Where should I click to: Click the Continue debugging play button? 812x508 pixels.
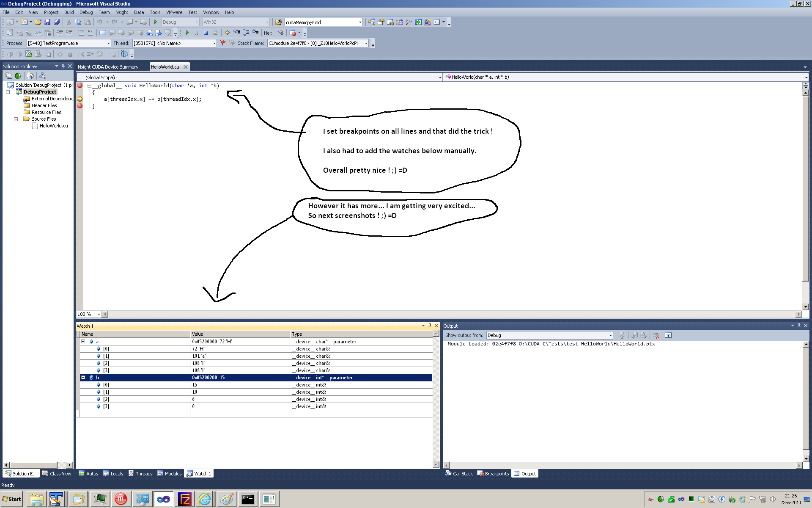point(187,33)
